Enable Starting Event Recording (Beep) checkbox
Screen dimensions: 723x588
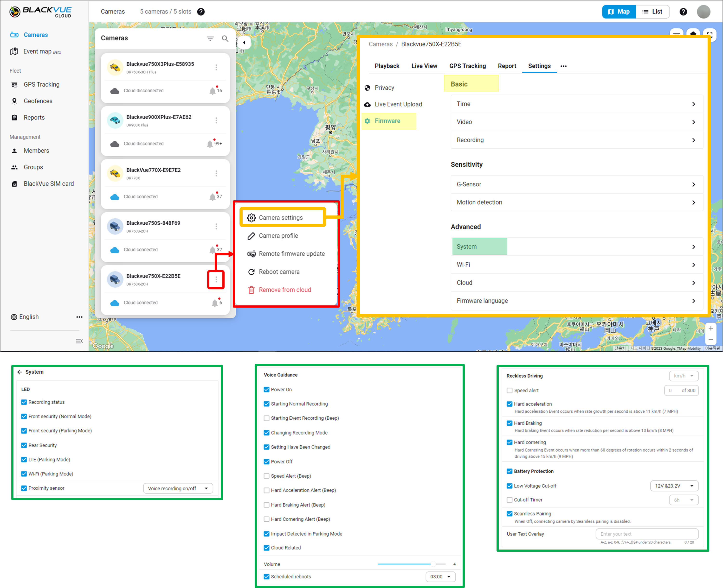pyautogui.click(x=266, y=418)
